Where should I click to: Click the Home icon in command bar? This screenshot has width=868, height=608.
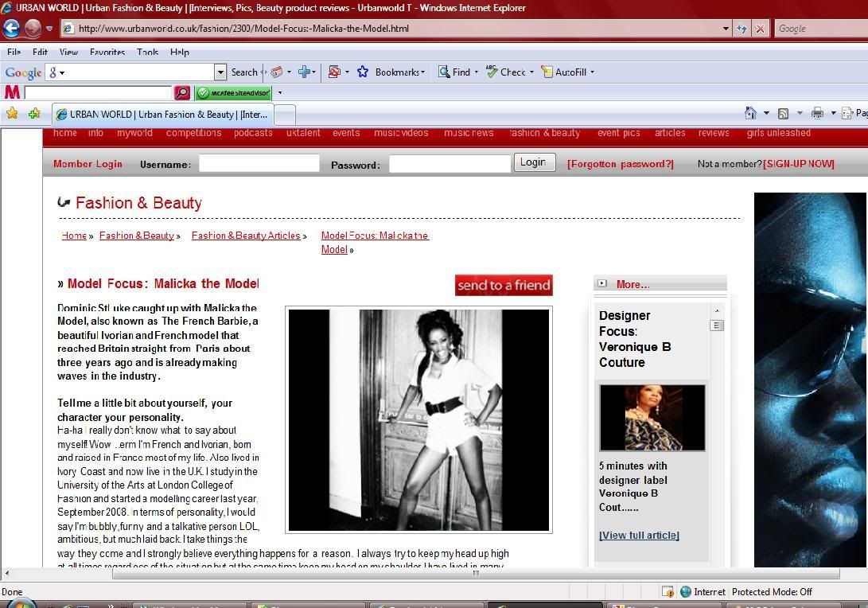point(750,114)
